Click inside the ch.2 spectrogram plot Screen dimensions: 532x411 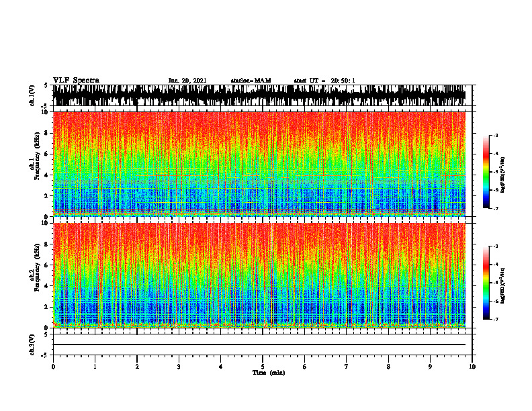coord(259,275)
